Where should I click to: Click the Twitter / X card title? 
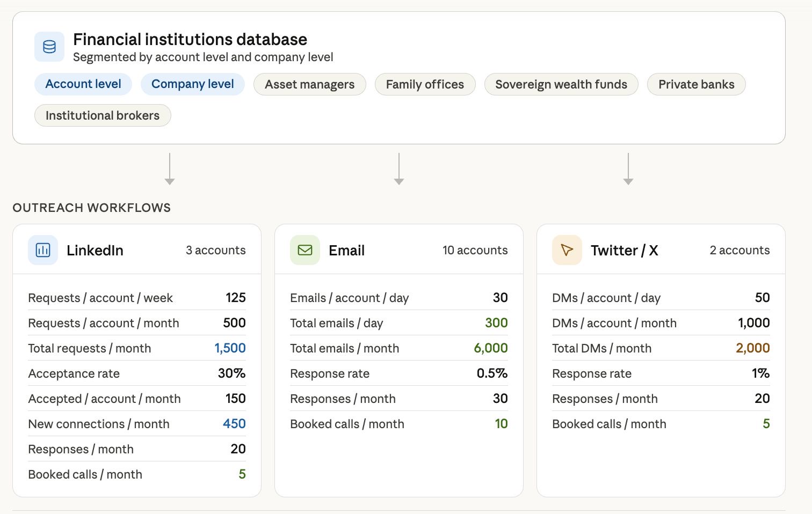[x=625, y=251]
